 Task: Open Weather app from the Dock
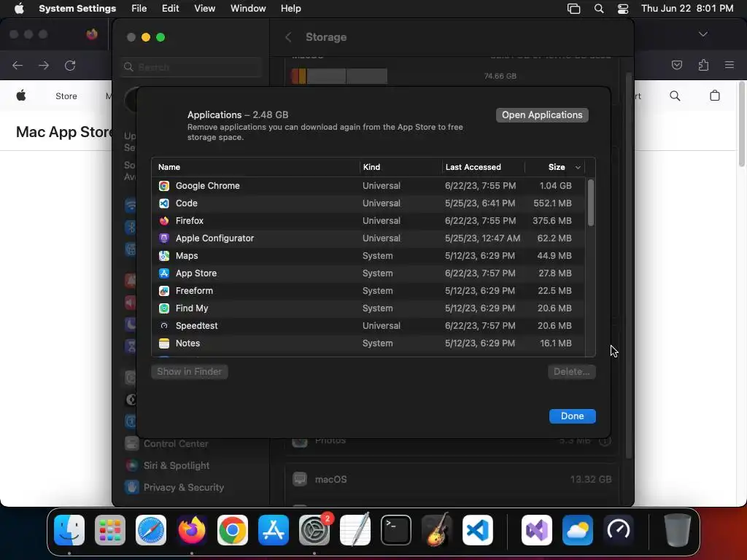[x=578, y=530]
